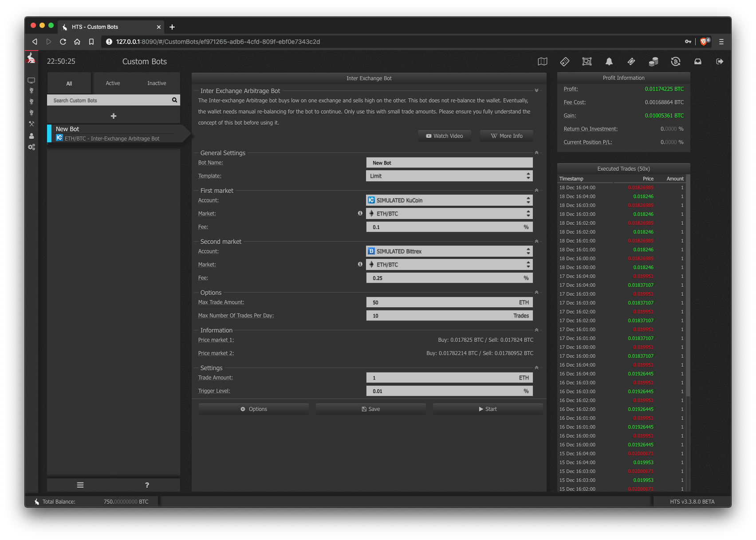Start the bot with Start button

[x=488, y=409]
